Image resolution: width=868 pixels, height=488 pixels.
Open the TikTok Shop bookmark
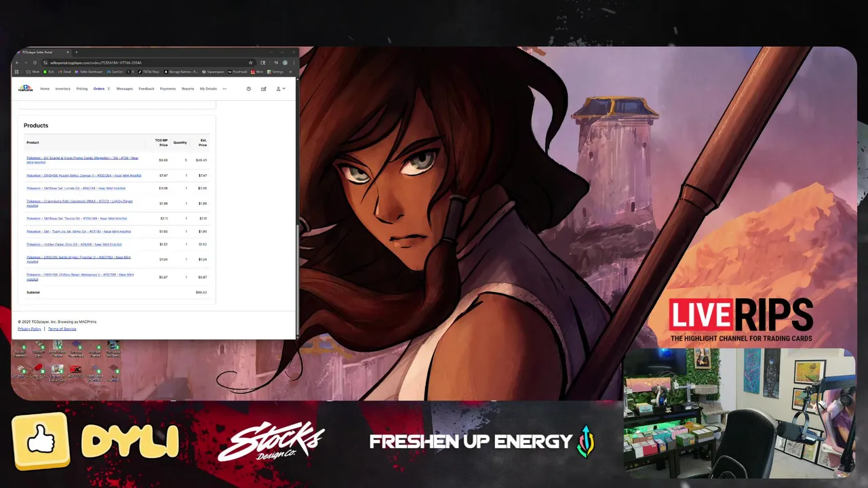149,72
